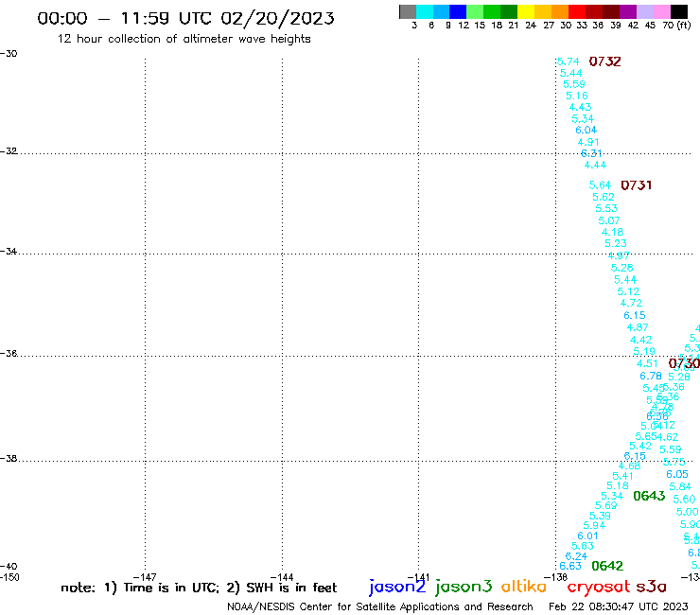Click the 4.87 wave height value
700x615 pixels.
click(x=638, y=327)
